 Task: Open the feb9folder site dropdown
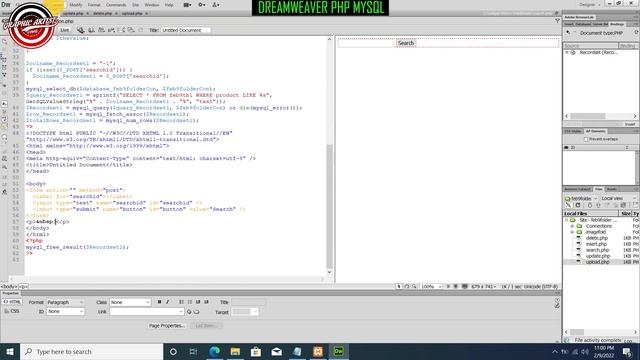click(581, 198)
